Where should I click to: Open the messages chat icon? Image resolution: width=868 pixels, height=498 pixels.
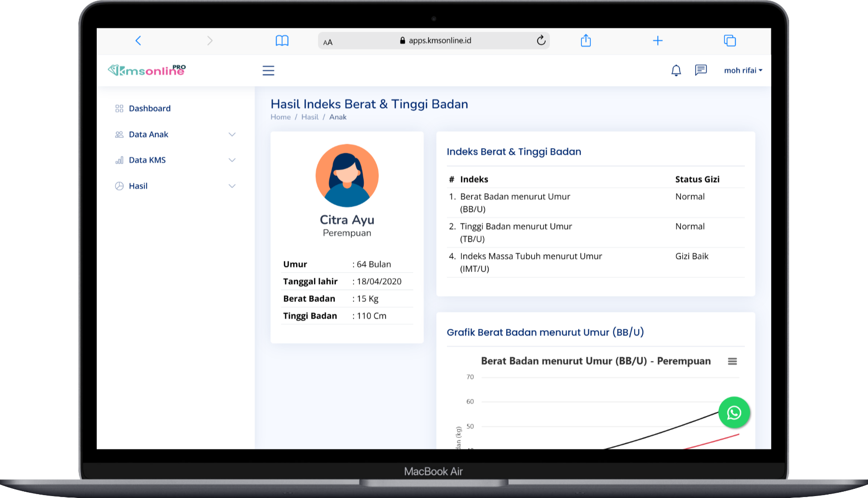[x=701, y=71]
